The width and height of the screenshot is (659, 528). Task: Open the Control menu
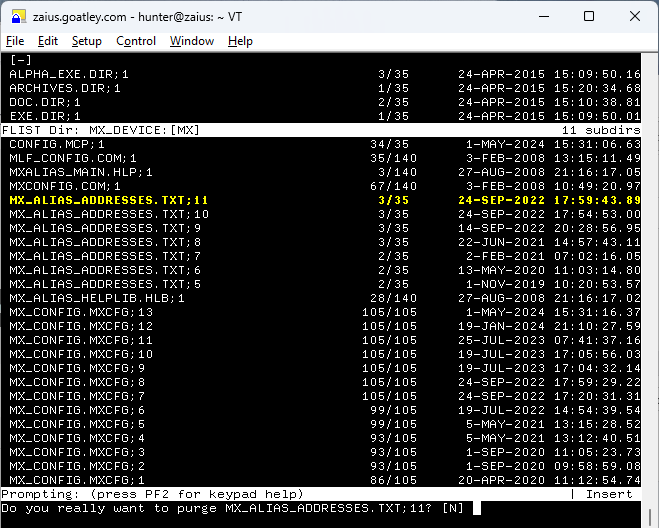click(x=136, y=41)
